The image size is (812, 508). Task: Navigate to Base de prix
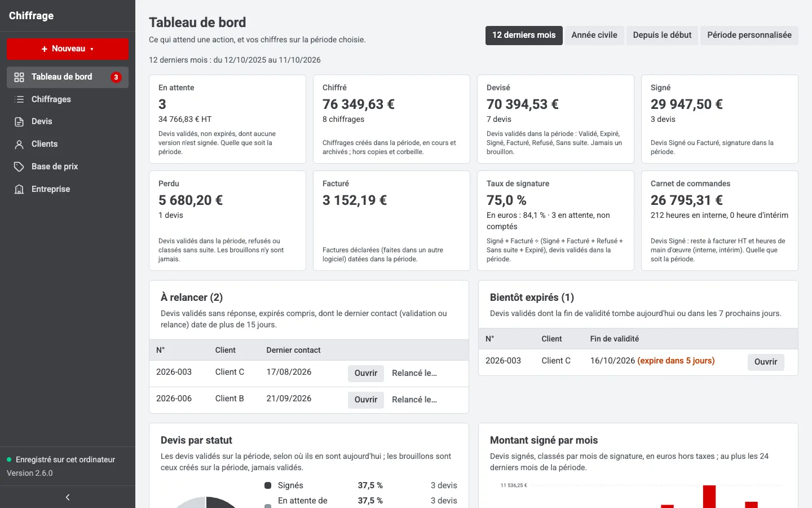(x=68, y=167)
